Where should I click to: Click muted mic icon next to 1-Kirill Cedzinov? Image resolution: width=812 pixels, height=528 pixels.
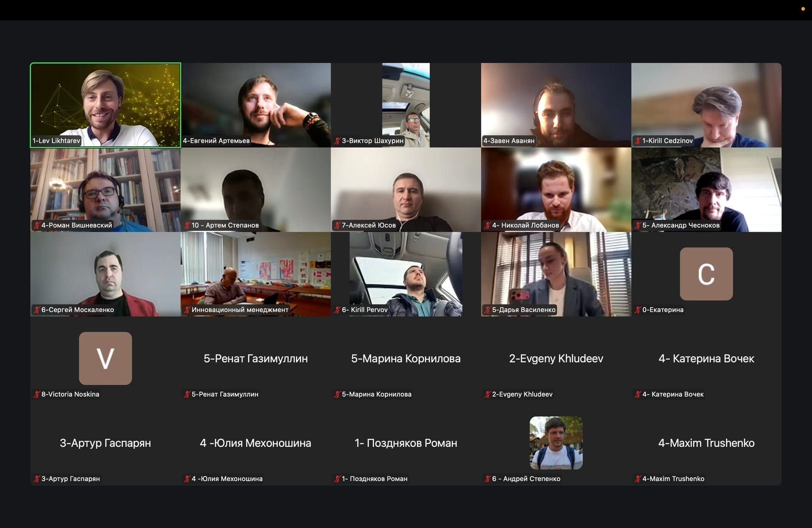(x=638, y=141)
